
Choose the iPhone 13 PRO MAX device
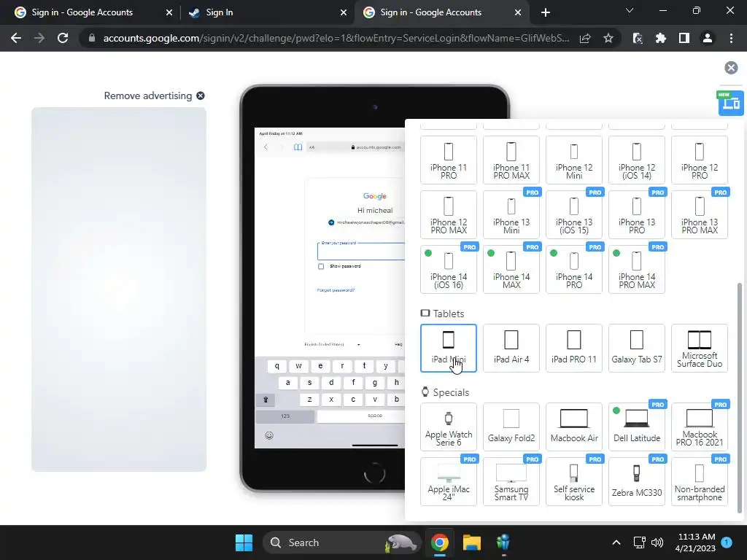coord(700,215)
